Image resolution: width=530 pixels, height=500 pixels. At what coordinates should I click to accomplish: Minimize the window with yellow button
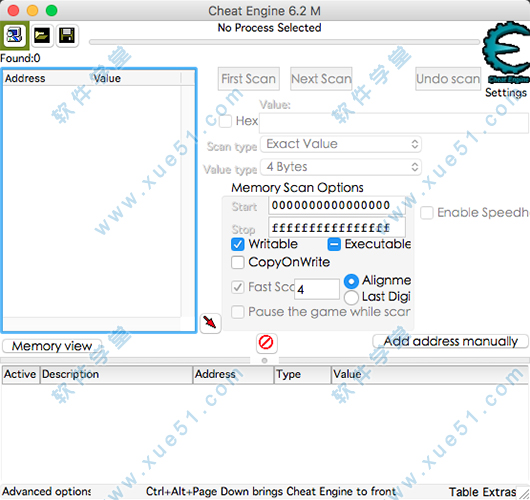(32, 10)
